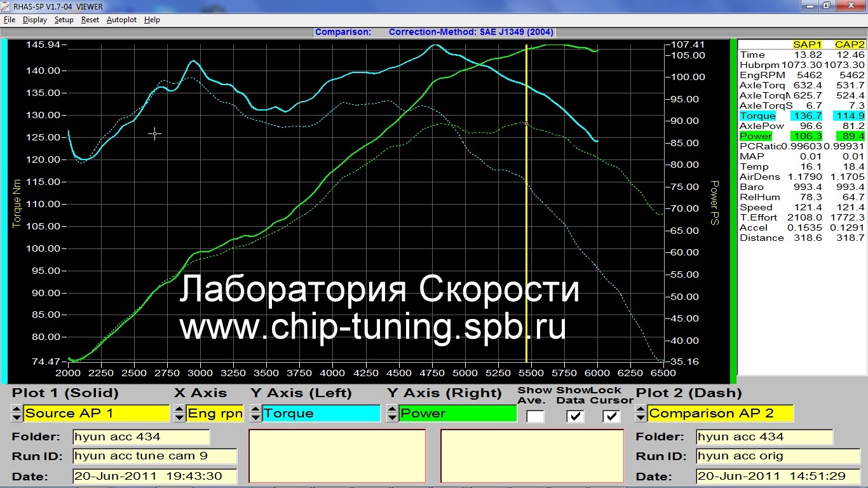Viewport: 868px width, 488px height.
Task: Click the Y Axis (Left) spinner arrows
Action: pyautogui.click(x=255, y=414)
